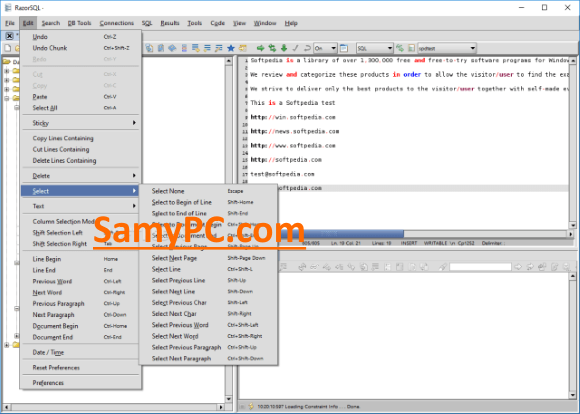Choose Document End
The image size is (580, 414).
(80, 337)
